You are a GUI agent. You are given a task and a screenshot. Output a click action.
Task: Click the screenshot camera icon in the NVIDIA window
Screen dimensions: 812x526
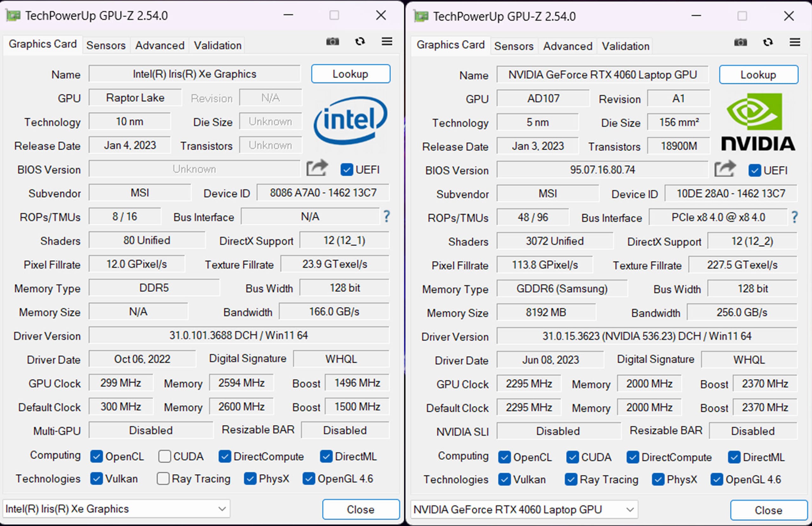[x=740, y=42]
